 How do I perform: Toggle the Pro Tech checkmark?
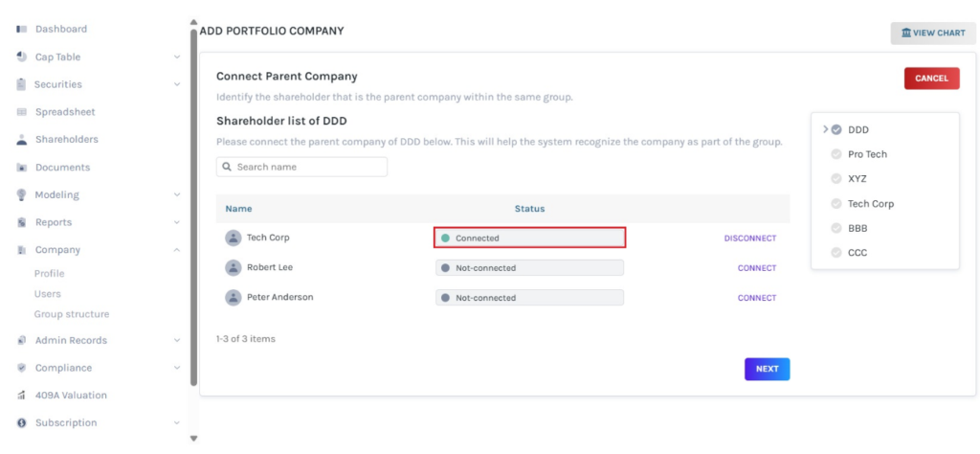(836, 154)
